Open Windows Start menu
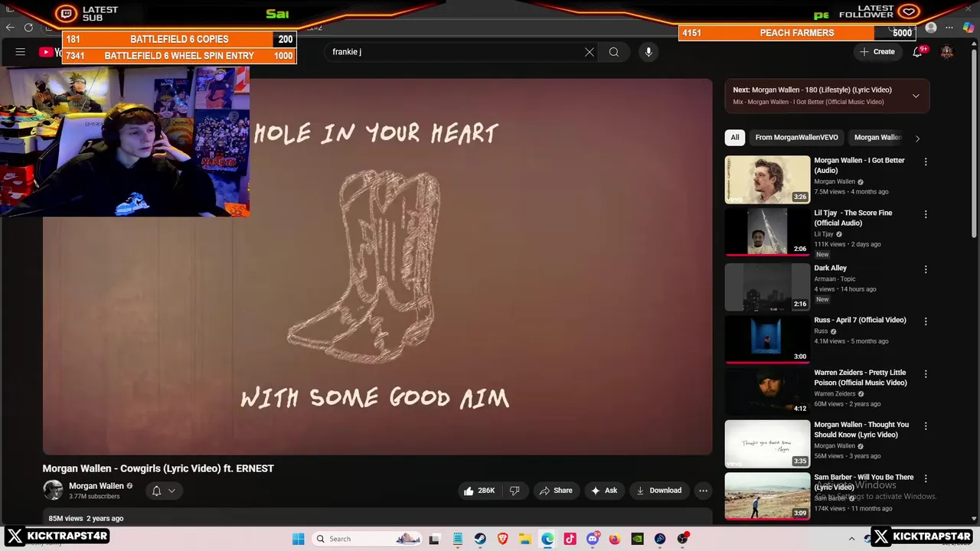 298,539
